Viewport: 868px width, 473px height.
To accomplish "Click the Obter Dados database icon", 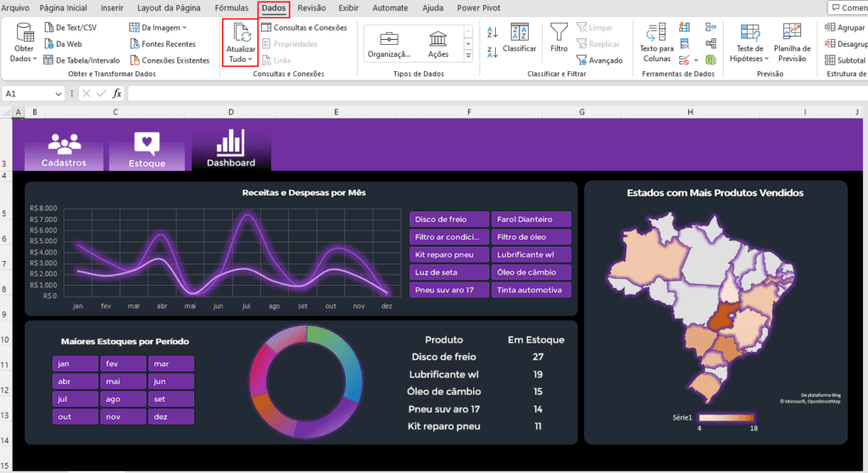I will pyautogui.click(x=25, y=33).
